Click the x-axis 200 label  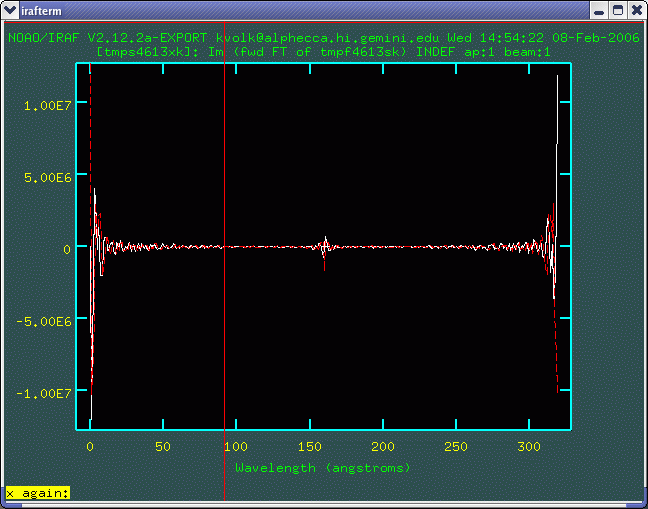pos(383,447)
